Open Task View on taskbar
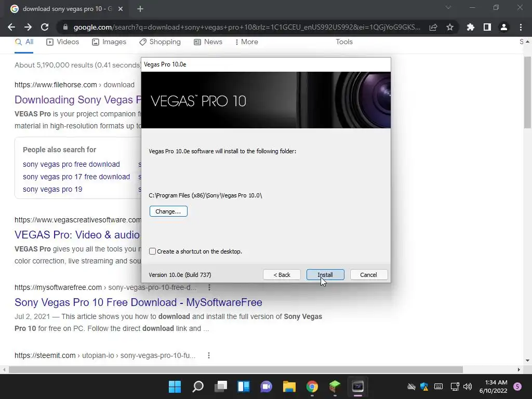This screenshot has height=399, width=532. click(220, 387)
